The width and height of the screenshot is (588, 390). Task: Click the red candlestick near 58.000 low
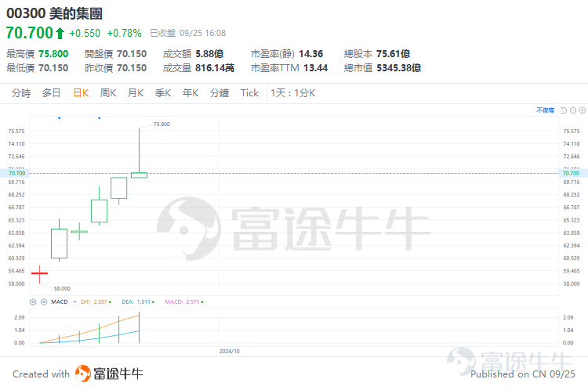tap(39, 274)
